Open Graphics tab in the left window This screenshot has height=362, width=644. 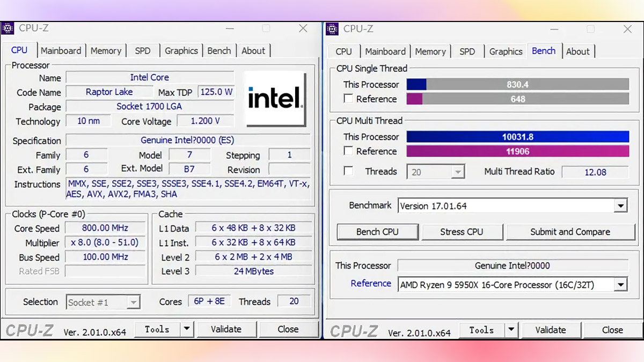[x=181, y=51]
